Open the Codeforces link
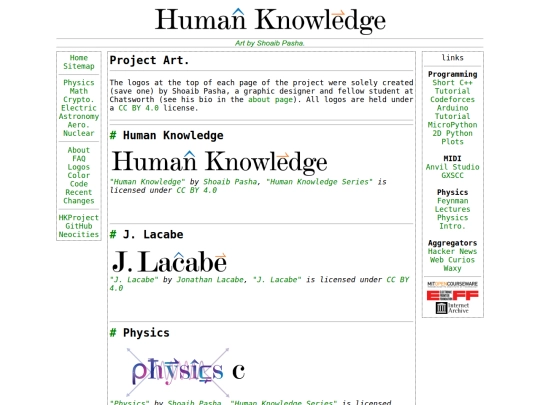The height and width of the screenshot is (405, 540). [x=452, y=100]
